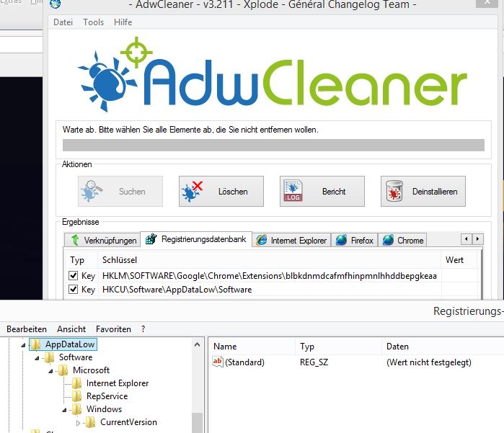Click the Schlüssel column header
Screen dimensions: 504x433
(270, 260)
